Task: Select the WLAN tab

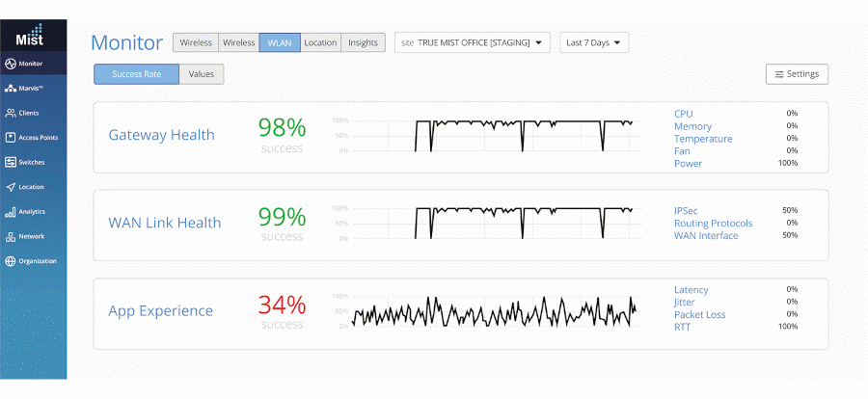Action: pos(280,42)
